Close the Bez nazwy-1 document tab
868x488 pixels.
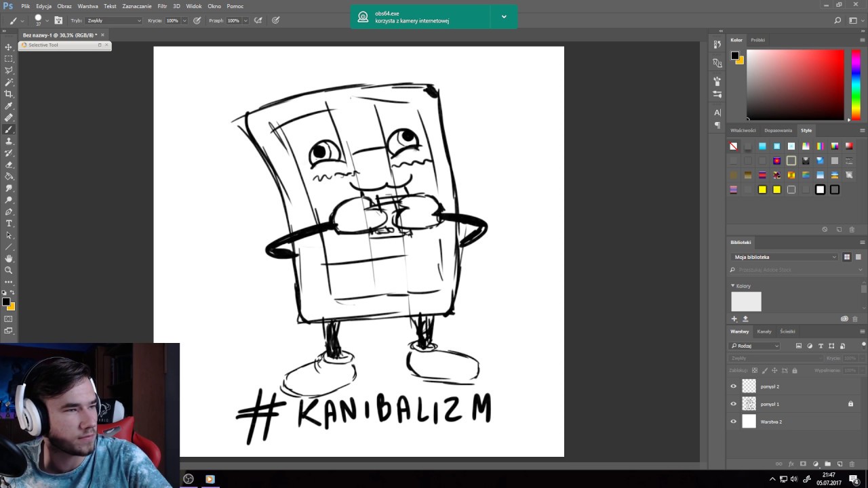coord(103,35)
